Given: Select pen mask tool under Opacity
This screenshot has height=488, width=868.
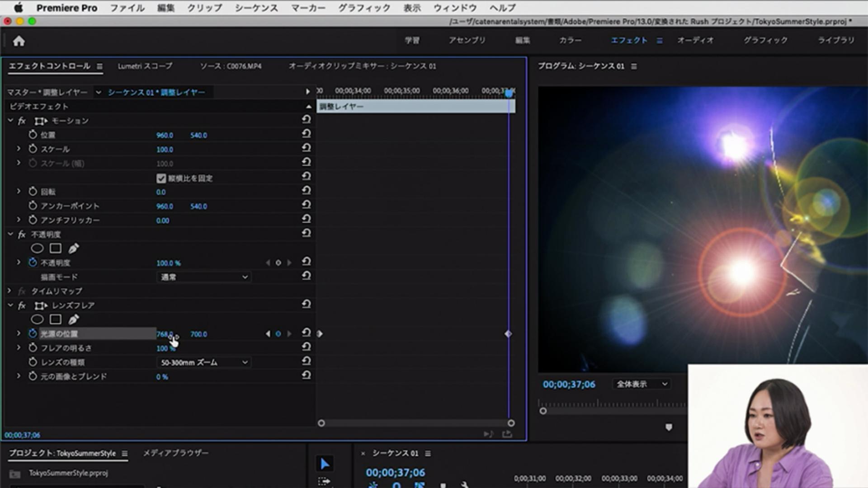Looking at the screenshot, I should point(74,248).
